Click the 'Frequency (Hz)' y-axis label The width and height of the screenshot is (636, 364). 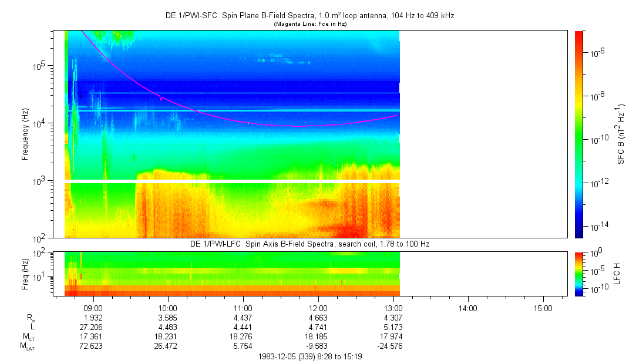click(x=25, y=134)
